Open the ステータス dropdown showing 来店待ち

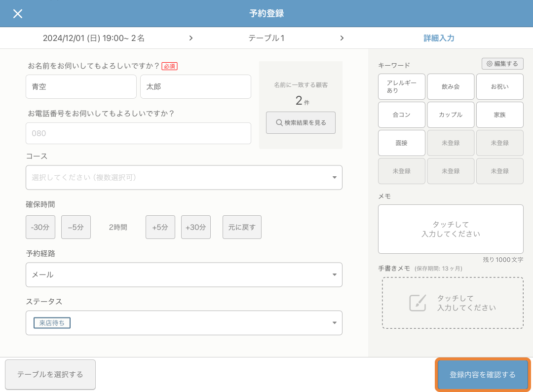click(x=184, y=323)
